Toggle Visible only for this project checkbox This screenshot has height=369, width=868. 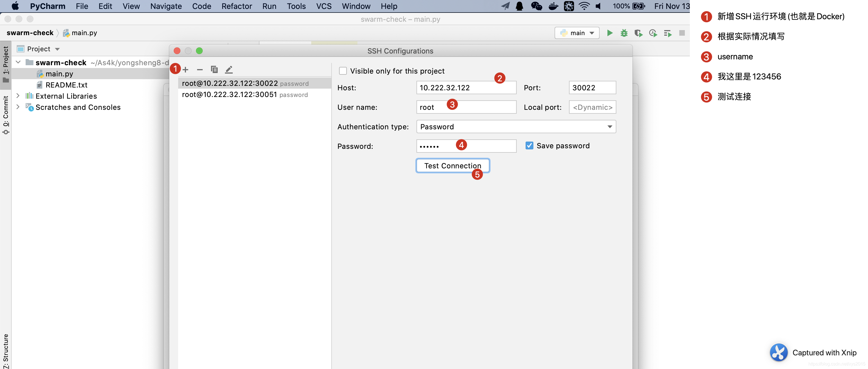click(x=343, y=70)
